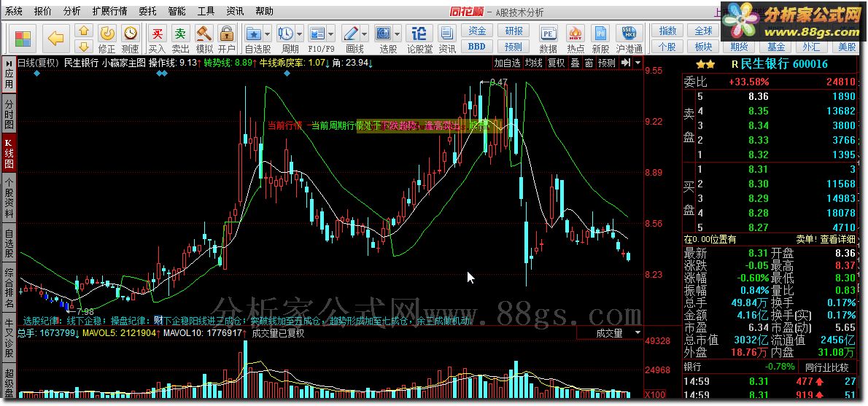This screenshot has height=406, width=868.
Task: Toggle 叠 overlay on chart
Action: pos(576,63)
